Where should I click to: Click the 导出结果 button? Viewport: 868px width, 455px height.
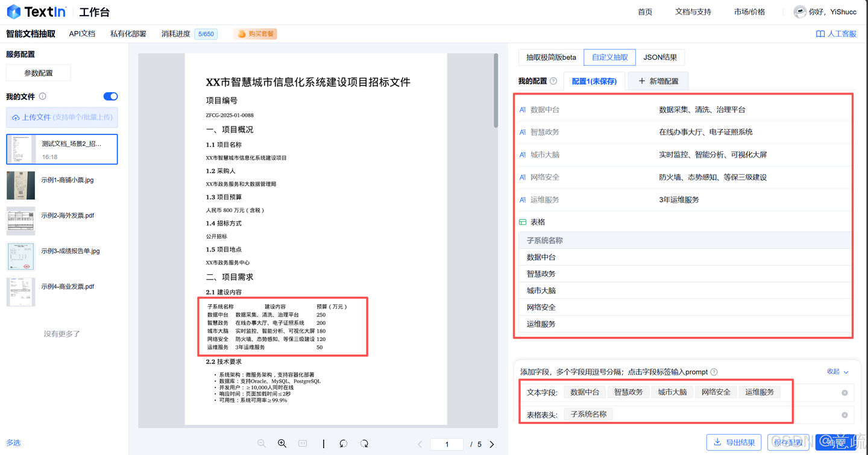point(734,442)
